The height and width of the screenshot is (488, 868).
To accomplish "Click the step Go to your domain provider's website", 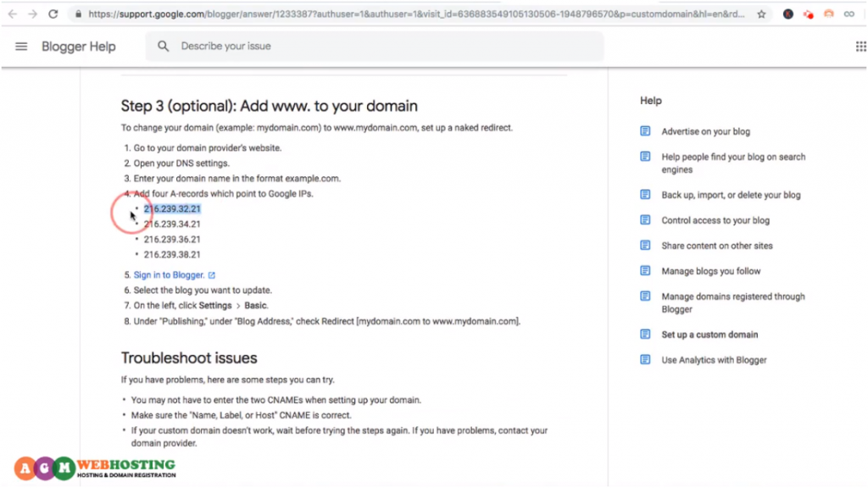I will pos(208,148).
